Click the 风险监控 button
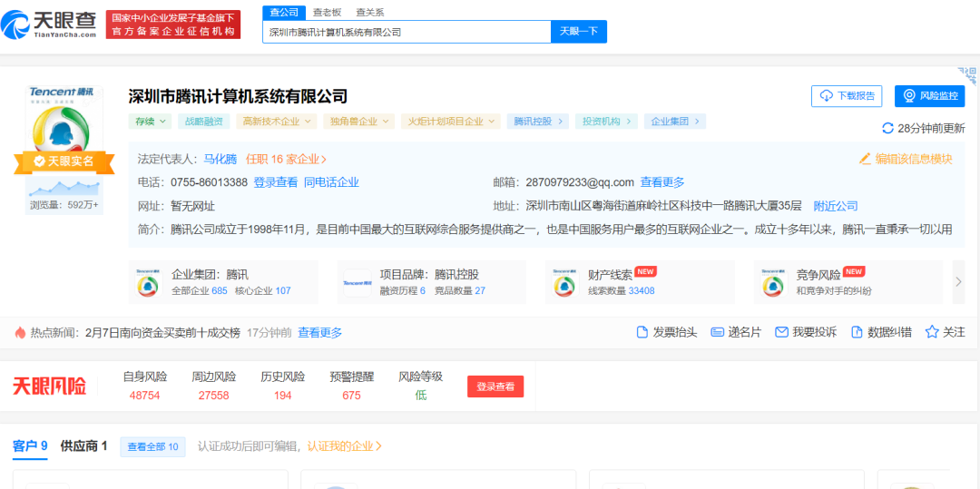Screen dimensions: 980x489 pos(930,96)
